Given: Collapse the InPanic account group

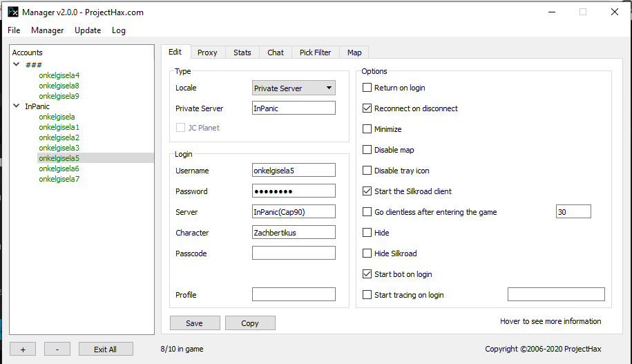Looking at the screenshot, I should (17, 106).
